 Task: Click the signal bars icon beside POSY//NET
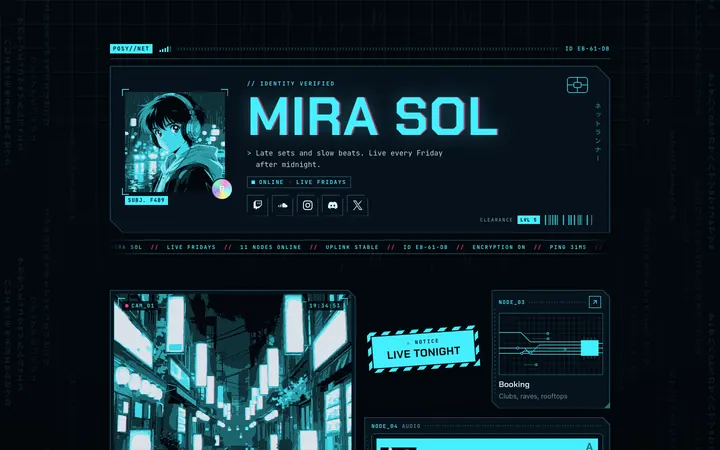(165, 49)
